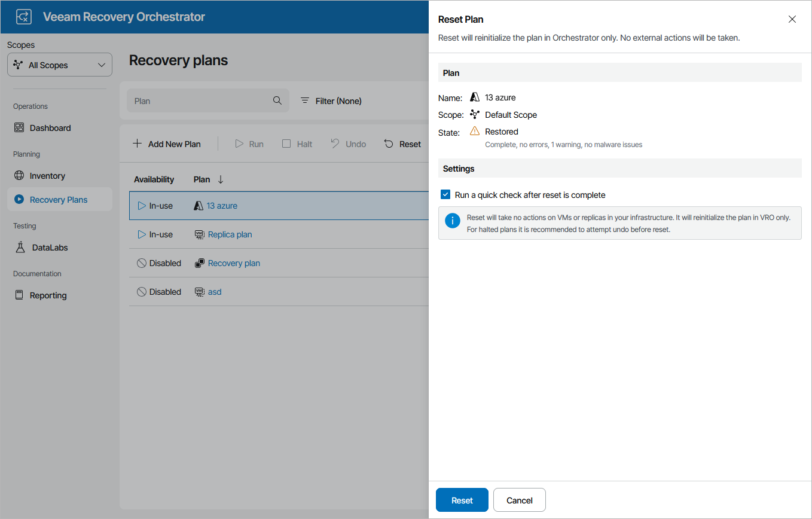Click the info icon in the reset notice

[x=452, y=221]
